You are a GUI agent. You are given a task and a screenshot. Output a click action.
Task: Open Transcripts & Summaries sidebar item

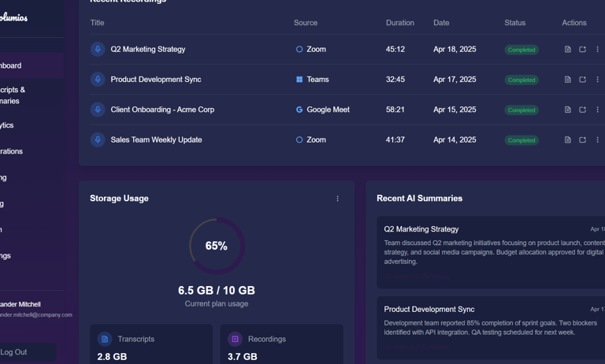pyautogui.click(x=13, y=95)
